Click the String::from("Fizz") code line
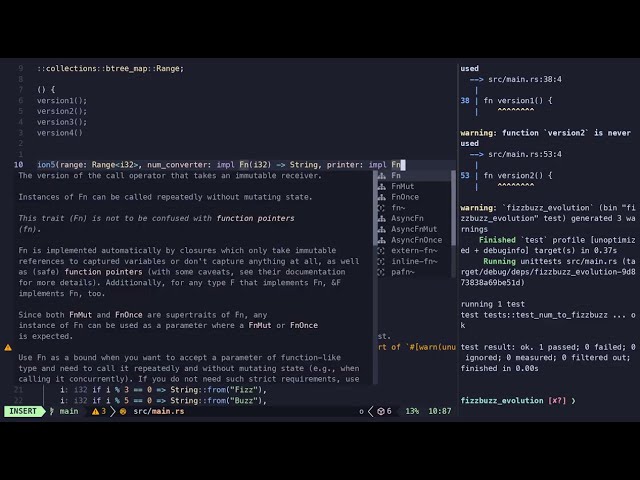 (163, 390)
